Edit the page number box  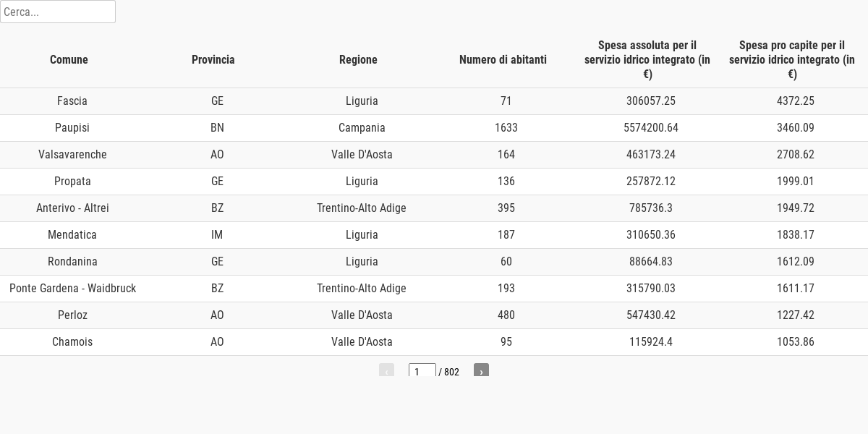point(422,370)
